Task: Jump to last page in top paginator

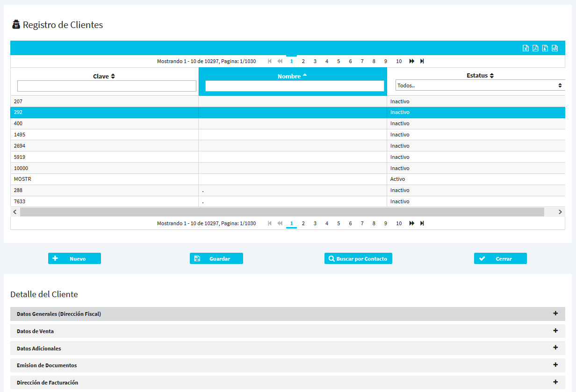Action: 422,61
